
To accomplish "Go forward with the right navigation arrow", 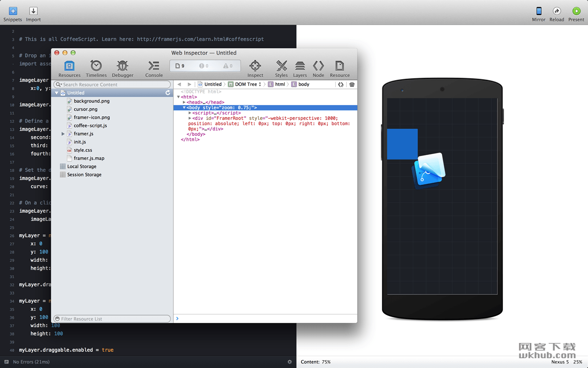I will tap(190, 84).
